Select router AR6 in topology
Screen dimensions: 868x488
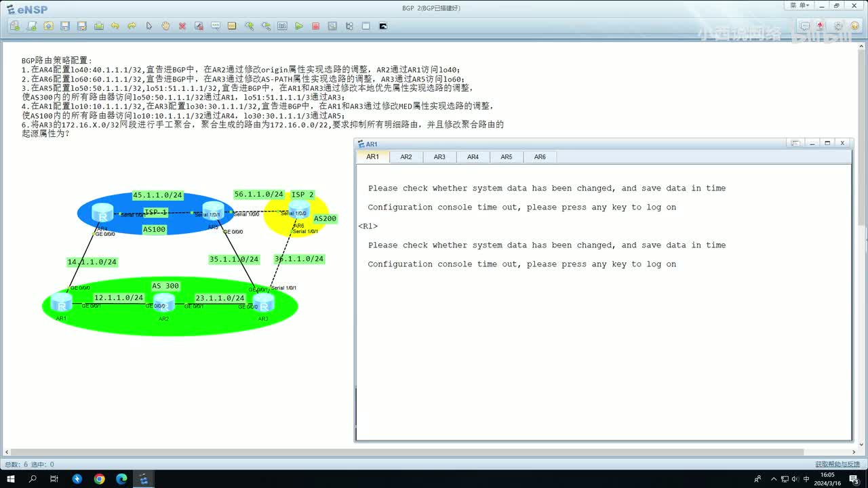299,209
